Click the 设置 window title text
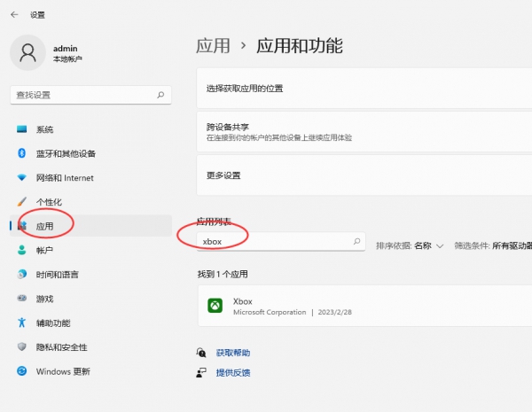This screenshot has height=412, width=532. 37,15
